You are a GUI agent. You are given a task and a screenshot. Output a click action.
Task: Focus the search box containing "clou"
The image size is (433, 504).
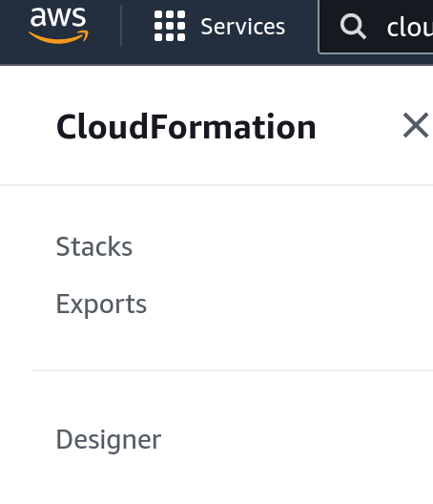(x=376, y=27)
